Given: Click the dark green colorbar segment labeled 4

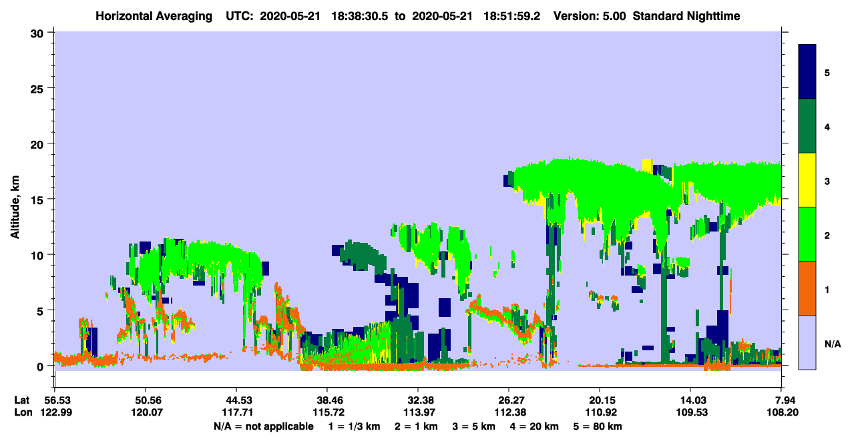Looking at the screenshot, I should click(x=807, y=126).
